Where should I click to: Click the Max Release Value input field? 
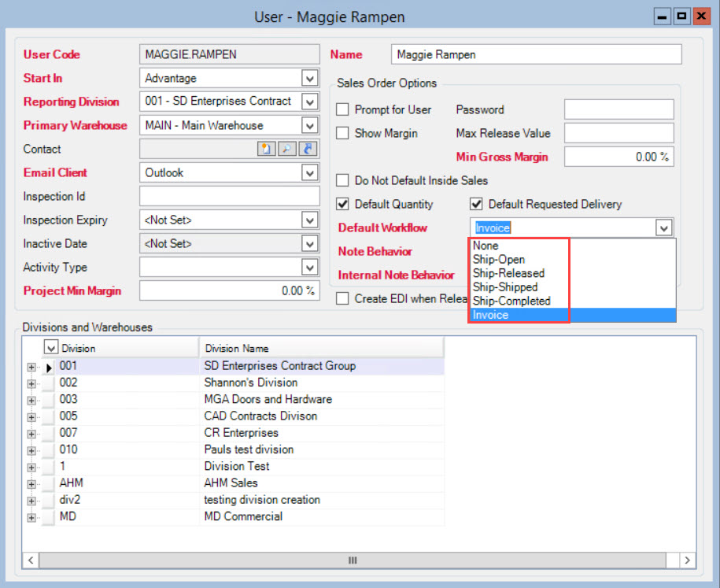point(618,134)
